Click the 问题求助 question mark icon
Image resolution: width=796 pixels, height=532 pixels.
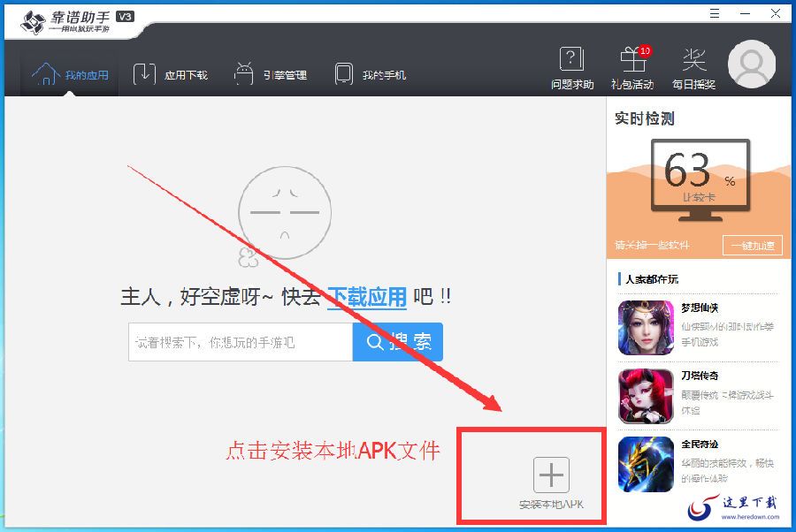(571, 59)
